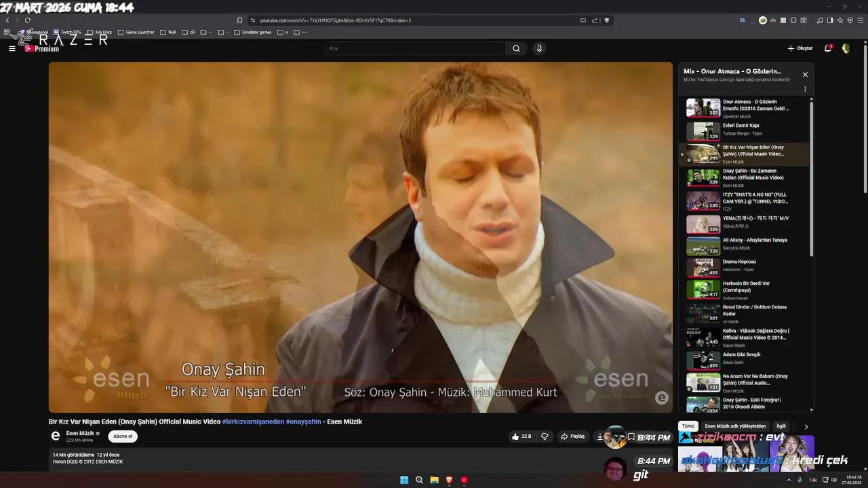Open the Game Launcher bookmarks folder
The width and height of the screenshot is (868, 488).
click(136, 32)
